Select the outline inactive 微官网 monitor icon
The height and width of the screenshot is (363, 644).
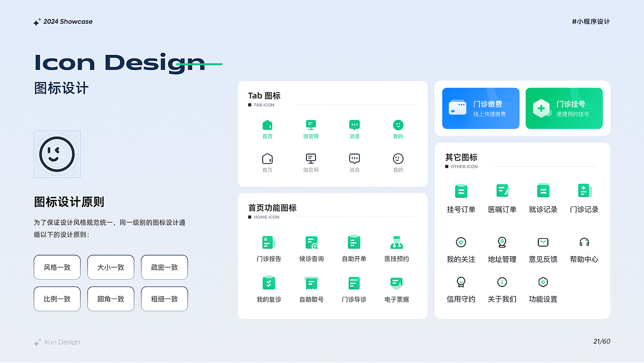[311, 159]
